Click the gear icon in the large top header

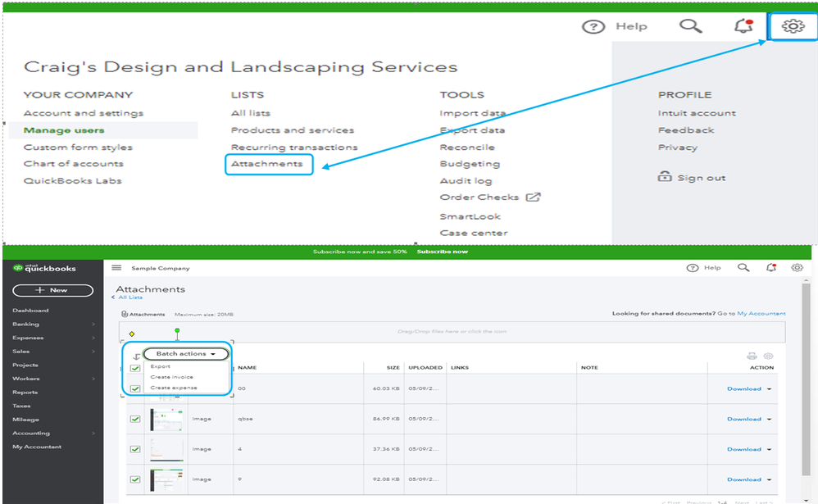point(793,25)
